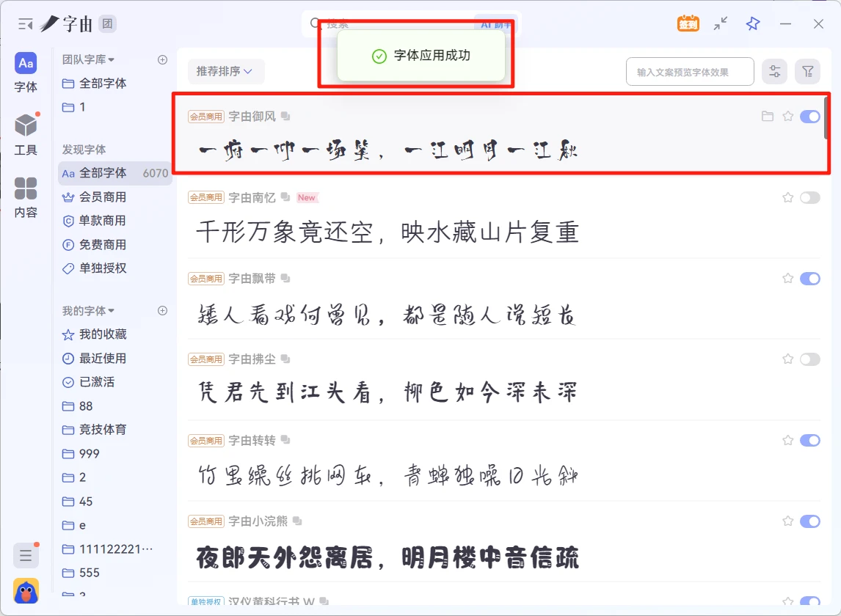Enable the 字由南忆 font toggle
The image size is (841, 616).
[x=809, y=197]
